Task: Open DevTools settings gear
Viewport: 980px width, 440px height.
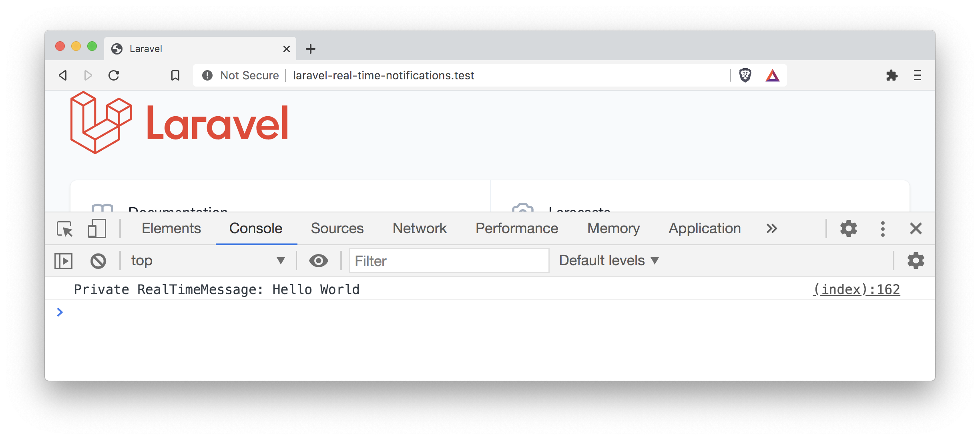Action: click(848, 228)
